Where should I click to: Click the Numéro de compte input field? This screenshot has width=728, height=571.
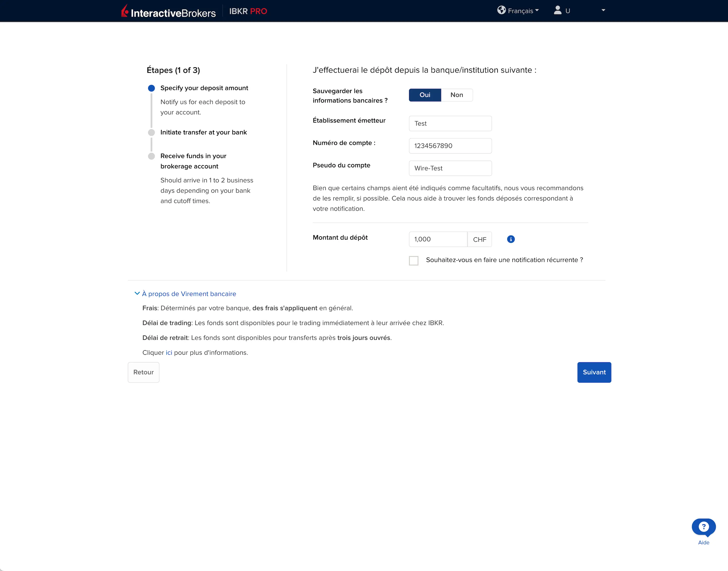pos(450,146)
